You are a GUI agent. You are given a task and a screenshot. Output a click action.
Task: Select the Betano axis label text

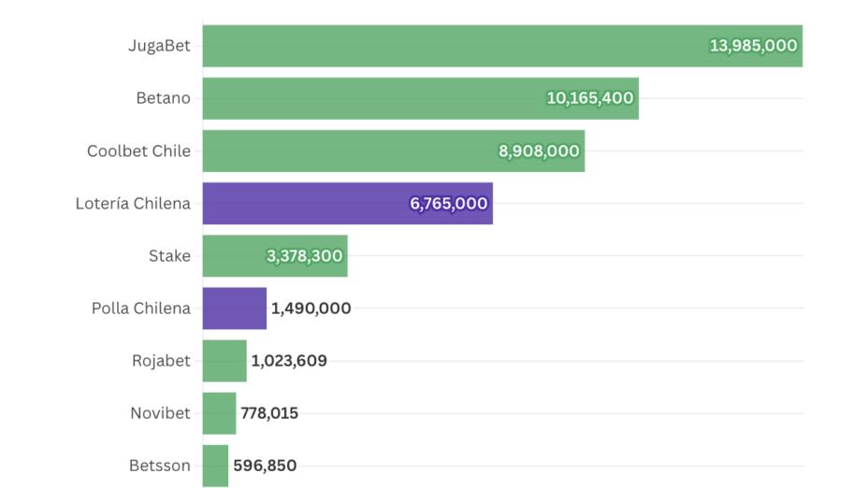tap(163, 98)
